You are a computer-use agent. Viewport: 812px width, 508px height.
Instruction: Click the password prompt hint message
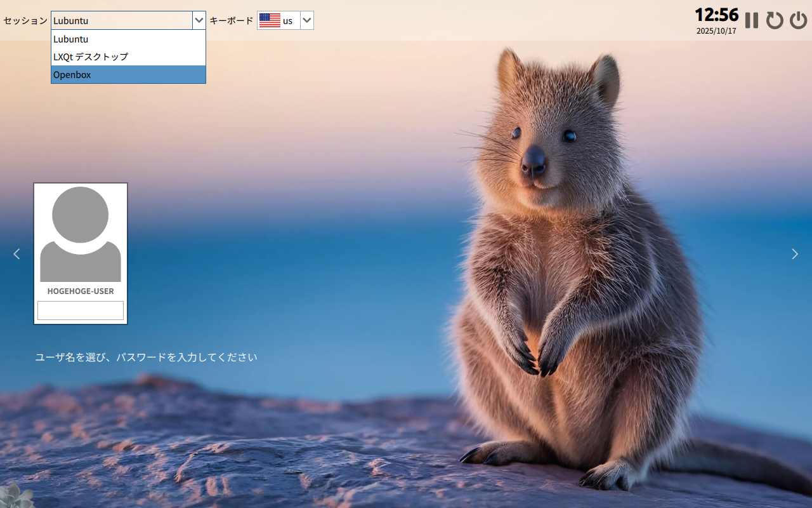pyautogui.click(x=146, y=357)
